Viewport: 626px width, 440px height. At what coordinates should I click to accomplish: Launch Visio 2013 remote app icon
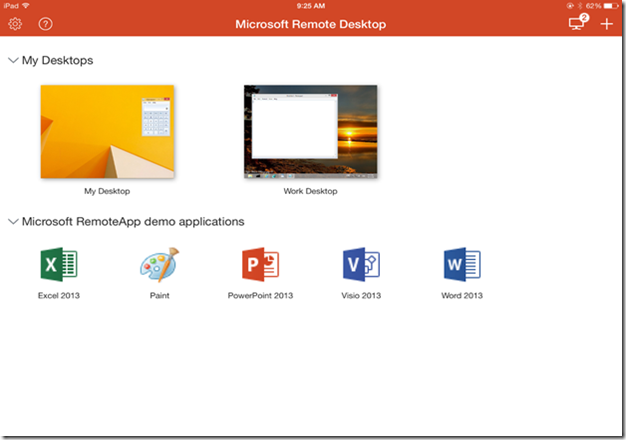coord(361,264)
